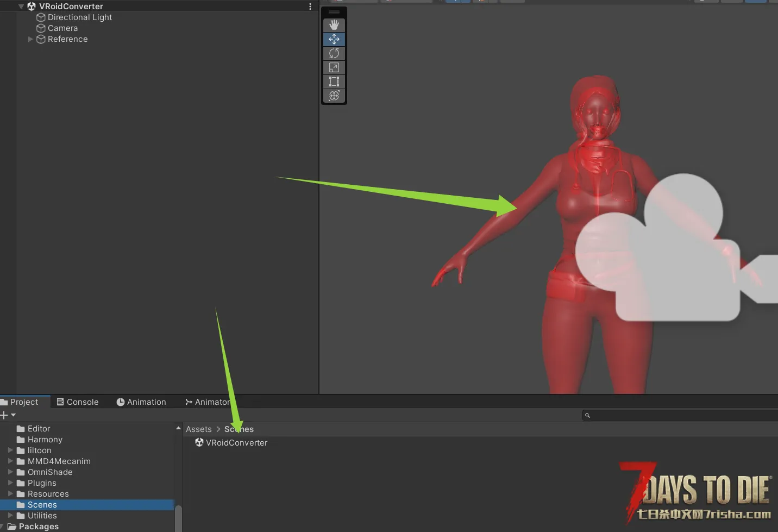Click the Harmony folder icon
This screenshot has height=532, width=778.
click(x=21, y=440)
